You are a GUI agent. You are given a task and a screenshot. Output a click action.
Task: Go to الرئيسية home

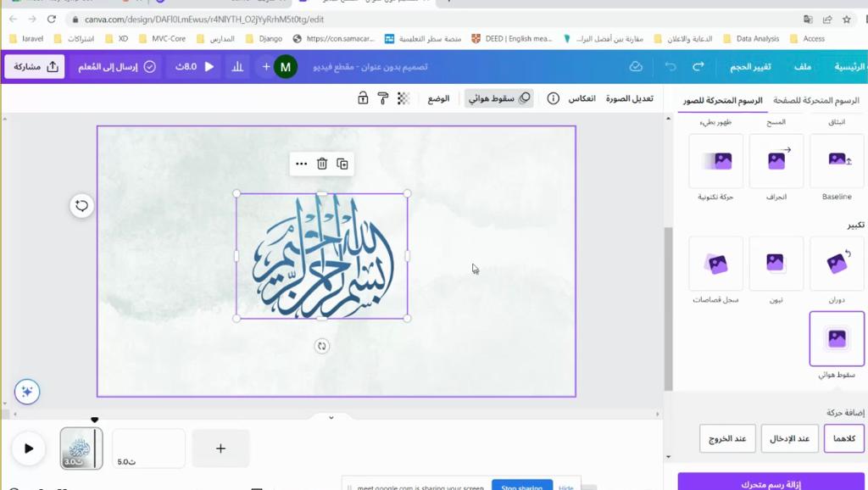point(850,66)
